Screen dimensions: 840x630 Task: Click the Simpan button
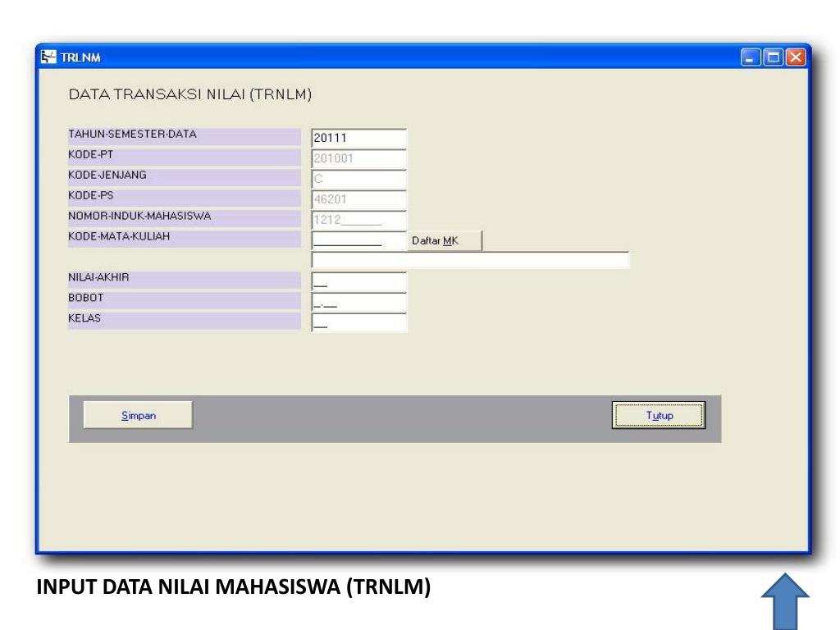(138, 415)
